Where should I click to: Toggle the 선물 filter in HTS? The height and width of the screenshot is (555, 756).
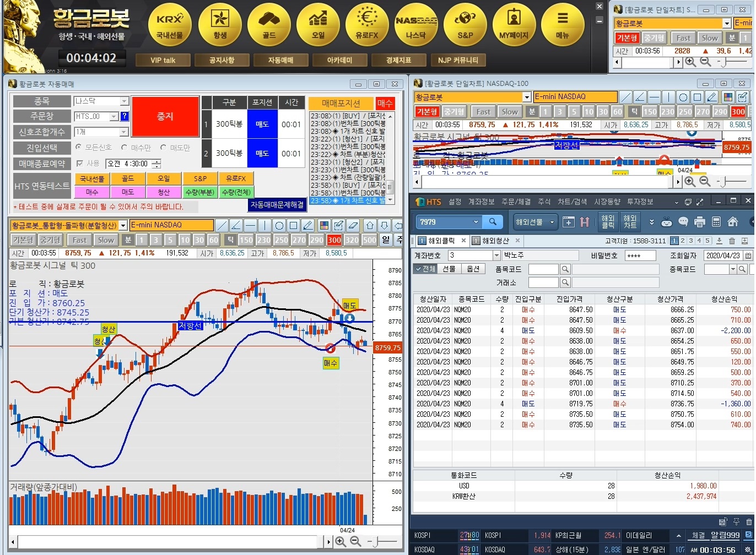pyautogui.click(x=449, y=269)
